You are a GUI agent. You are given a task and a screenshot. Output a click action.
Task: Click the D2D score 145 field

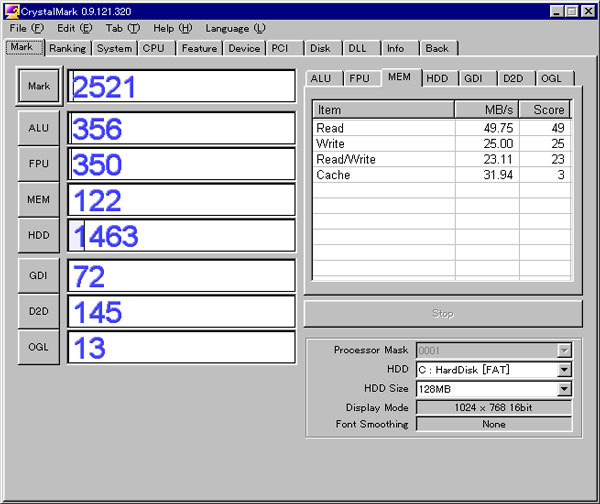click(x=181, y=311)
